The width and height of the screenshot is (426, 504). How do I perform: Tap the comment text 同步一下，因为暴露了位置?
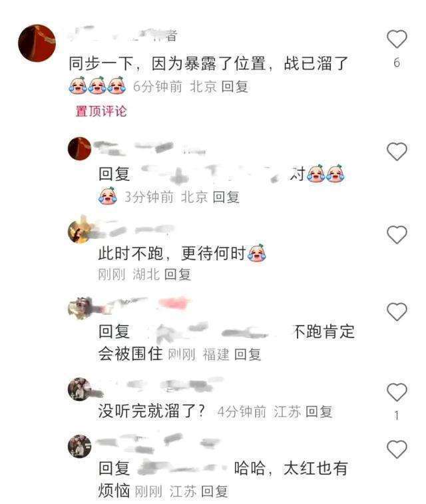(167, 63)
